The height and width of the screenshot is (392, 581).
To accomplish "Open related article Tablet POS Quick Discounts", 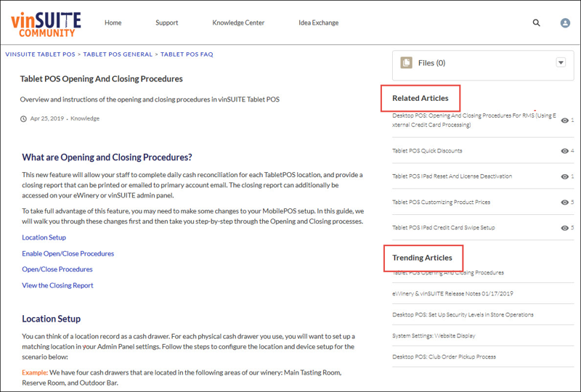I will 427,151.
